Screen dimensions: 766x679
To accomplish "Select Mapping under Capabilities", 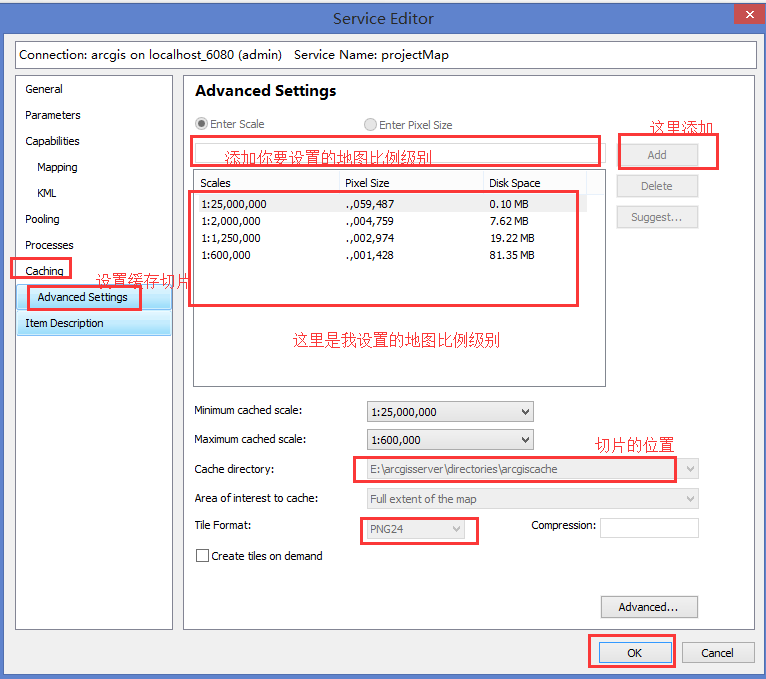I will [x=57, y=167].
